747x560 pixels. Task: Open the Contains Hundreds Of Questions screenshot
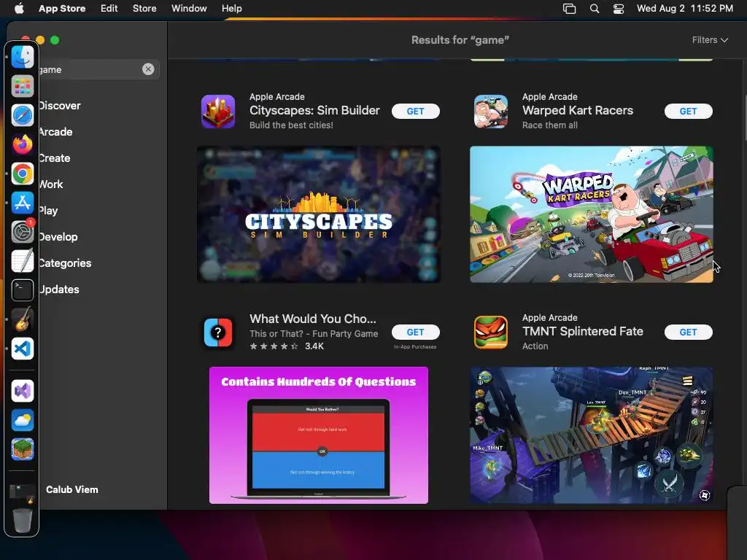[318, 435]
